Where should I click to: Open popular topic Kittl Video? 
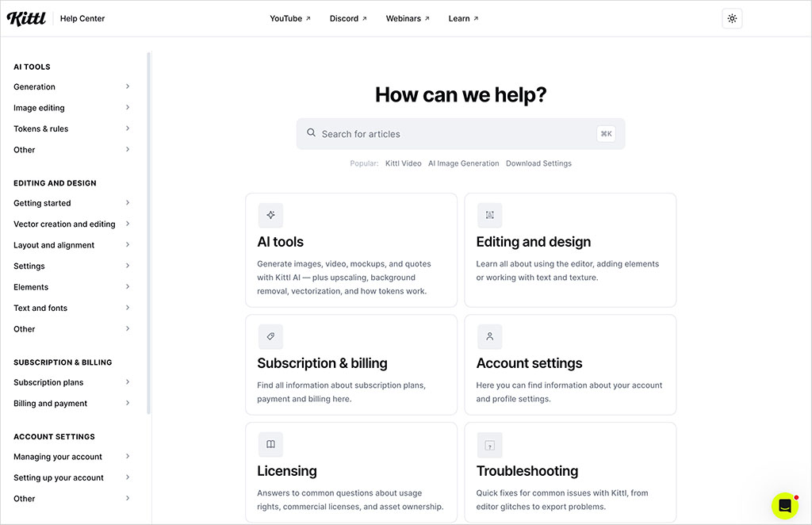click(404, 163)
